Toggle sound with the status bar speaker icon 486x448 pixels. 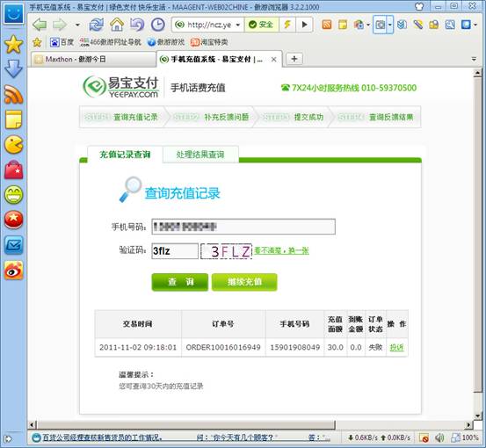439,437
